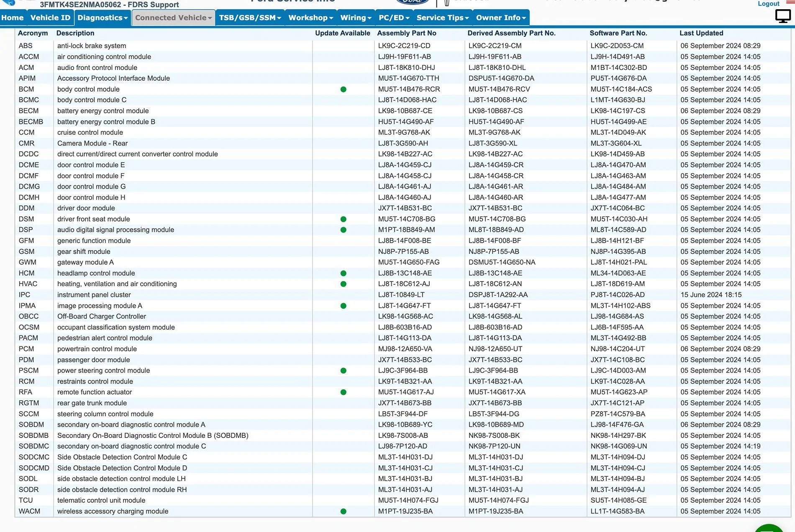
Task: Open the Diagnostics dropdown menu
Action: 103,18
